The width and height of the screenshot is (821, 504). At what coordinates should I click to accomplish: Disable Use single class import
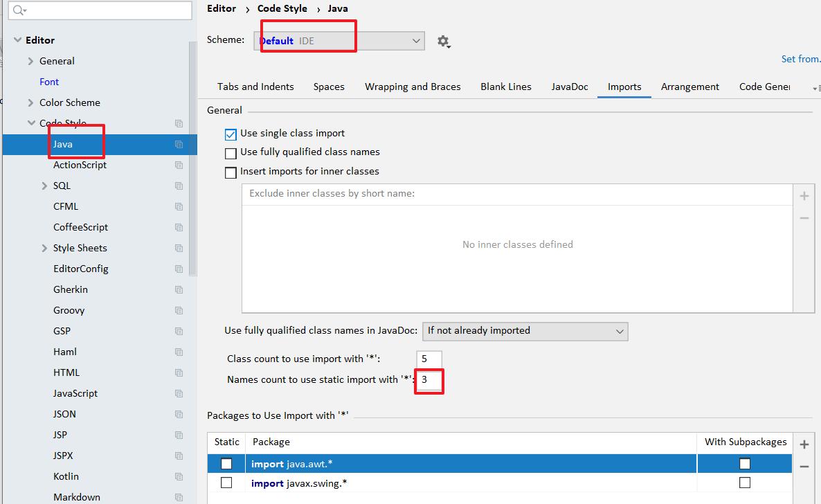231,134
